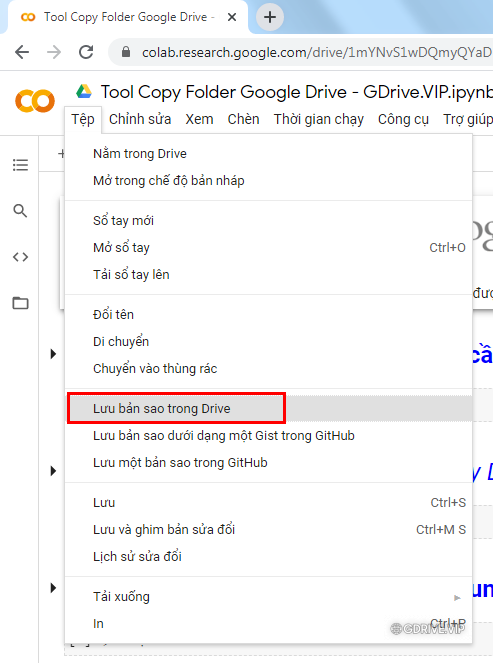The image size is (493, 663).
Task: Go back with browser back arrow
Action: point(22,52)
